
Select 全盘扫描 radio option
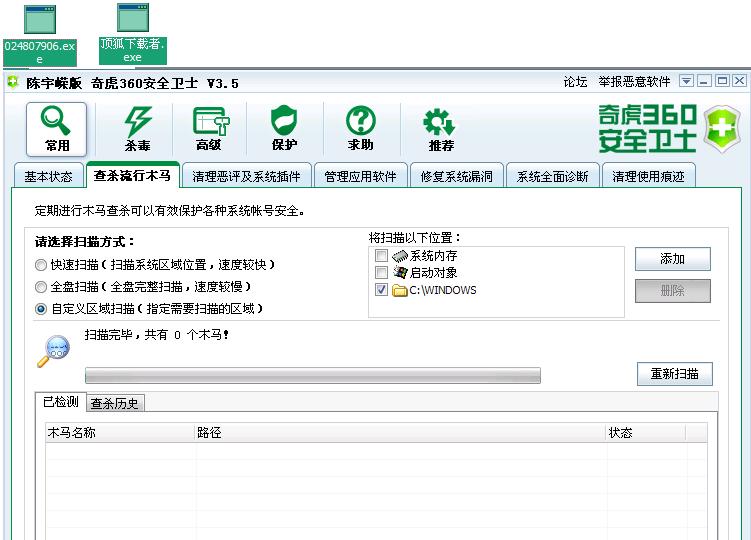pyautogui.click(x=41, y=287)
